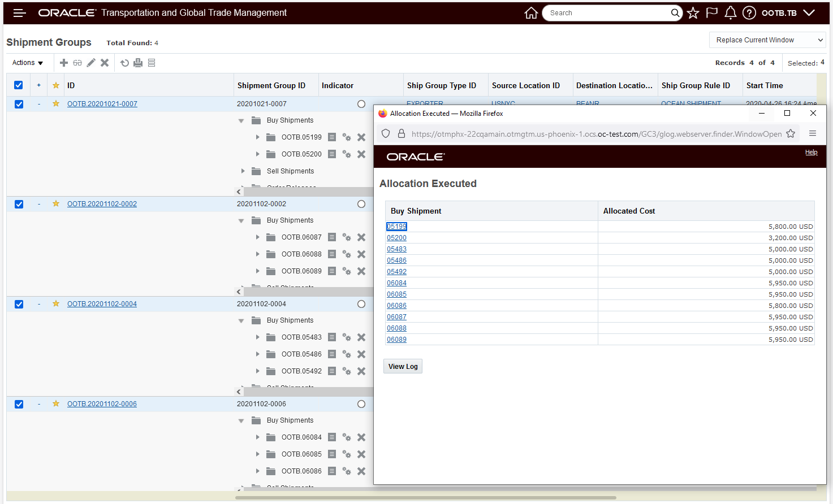Expand all rows with header plus sign
The height and width of the screenshot is (504, 833).
(x=38, y=85)
